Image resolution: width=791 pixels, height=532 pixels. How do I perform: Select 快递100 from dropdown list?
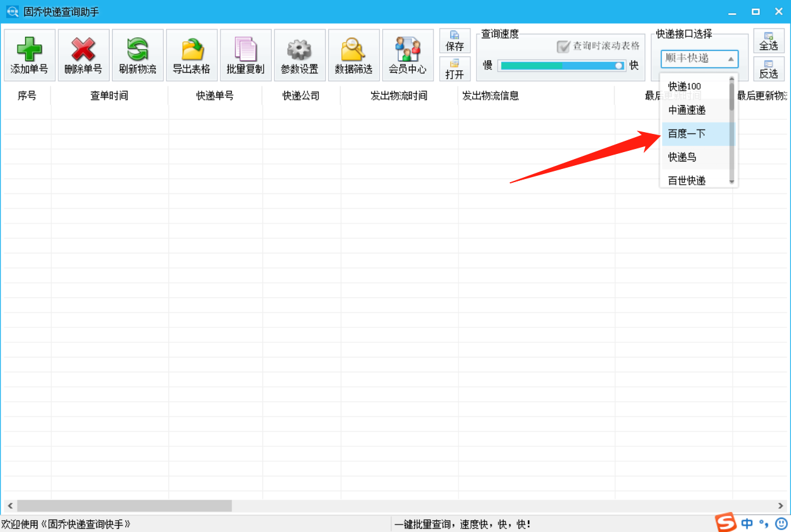695,86
